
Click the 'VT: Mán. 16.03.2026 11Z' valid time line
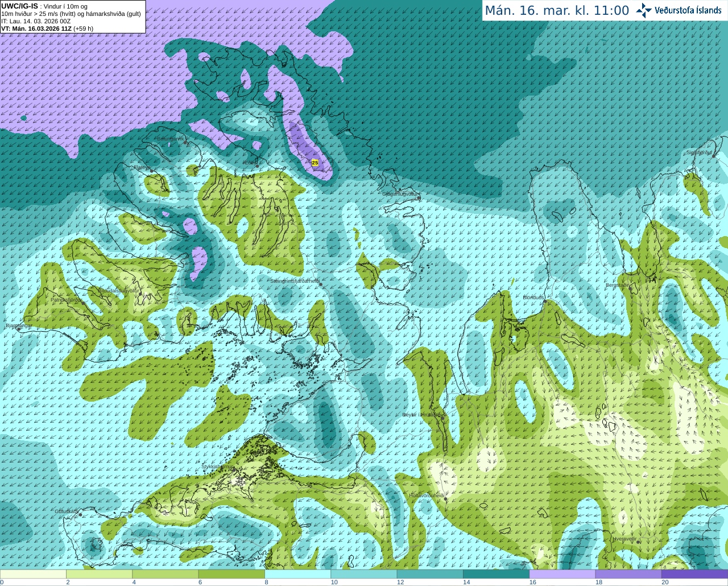tap(47, 28)
